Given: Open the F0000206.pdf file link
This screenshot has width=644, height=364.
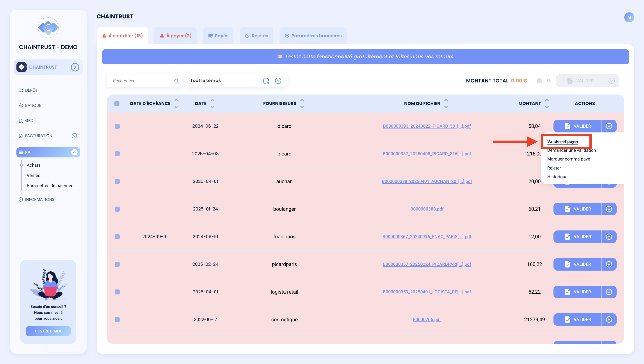Looking at the screenshot, I should (x=427, y=319).
